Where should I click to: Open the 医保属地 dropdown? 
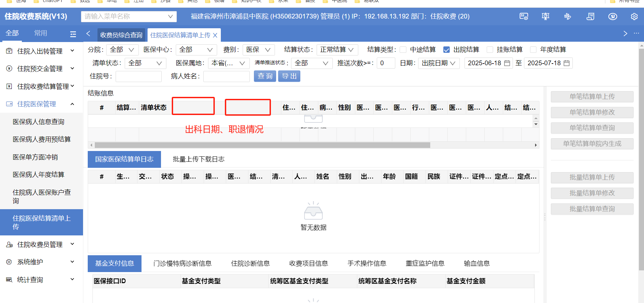(x=229, y=63)
